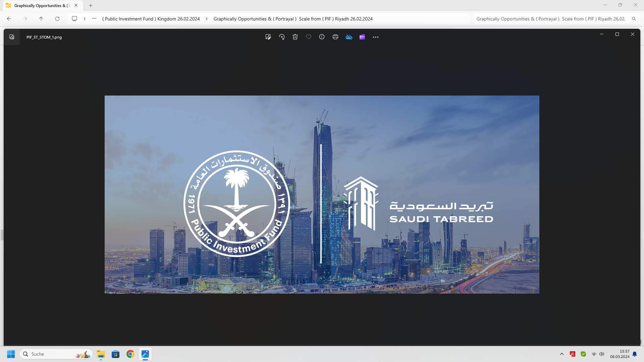Click the displayed PIF Saudi Tabreed image
The height and width of the screenshot is (362, 644).
click(x=322, y=194)
